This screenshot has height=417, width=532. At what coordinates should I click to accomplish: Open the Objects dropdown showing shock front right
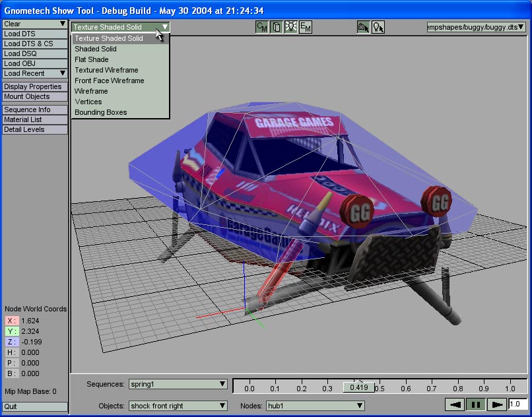click(x=178, y=406)
